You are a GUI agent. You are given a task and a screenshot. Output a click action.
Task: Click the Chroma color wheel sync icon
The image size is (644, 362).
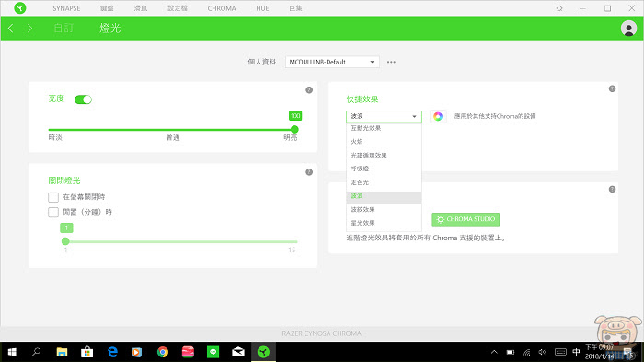(x=438, y=116)
